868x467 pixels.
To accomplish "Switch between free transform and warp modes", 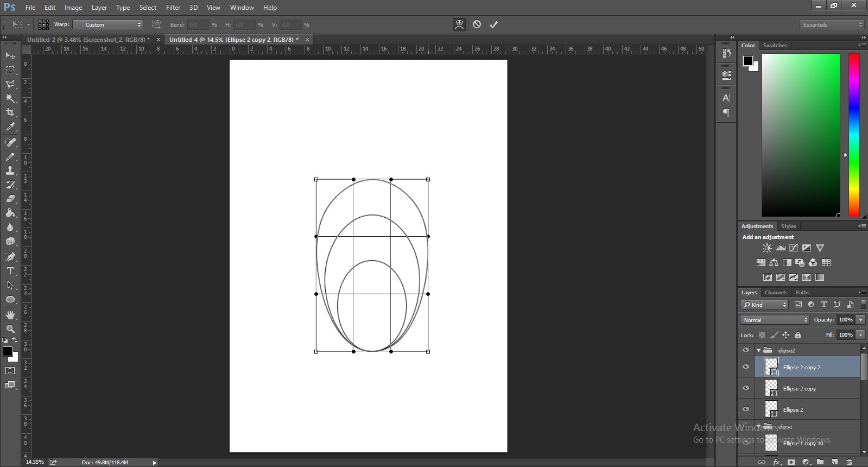I will click(x=459, y=24).
